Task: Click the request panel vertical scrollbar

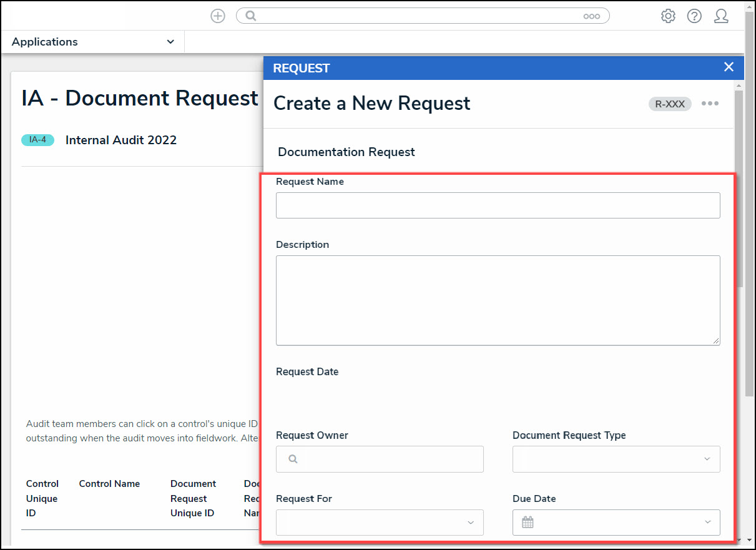Action: (x=739, y=187)
